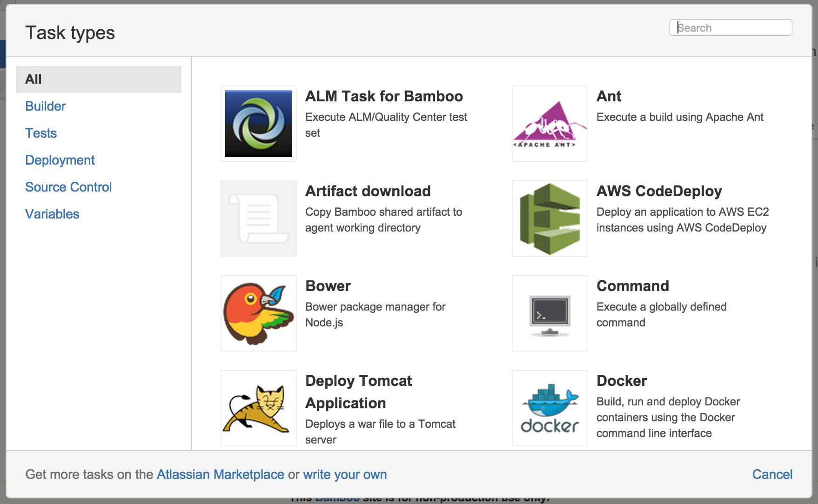The image size is (818, 504).
Task: Choose the Bower task title
Action: tap(328, 286)
